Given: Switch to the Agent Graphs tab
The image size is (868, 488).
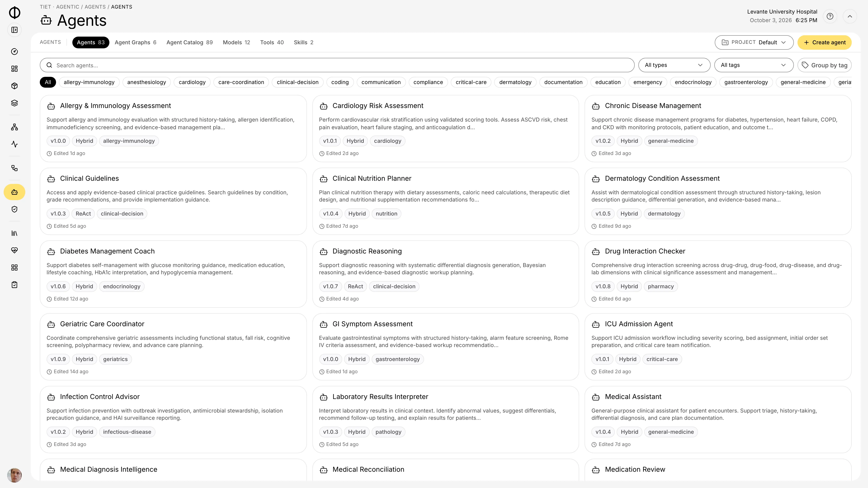Looking at the screenshot, I should pos(135,42).
